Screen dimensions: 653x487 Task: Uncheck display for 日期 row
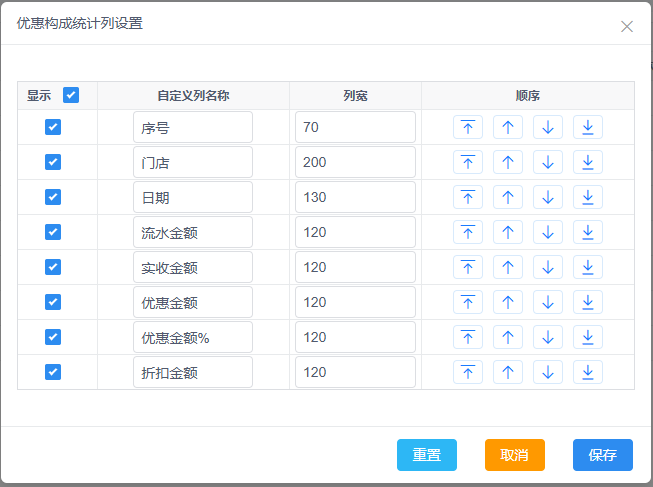(x=53, y=197)
